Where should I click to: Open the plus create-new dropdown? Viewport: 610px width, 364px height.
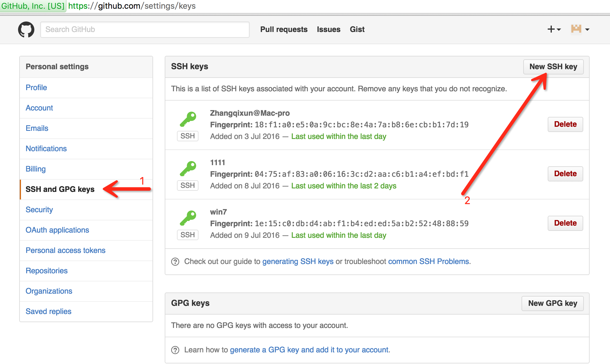click(554, 29)
